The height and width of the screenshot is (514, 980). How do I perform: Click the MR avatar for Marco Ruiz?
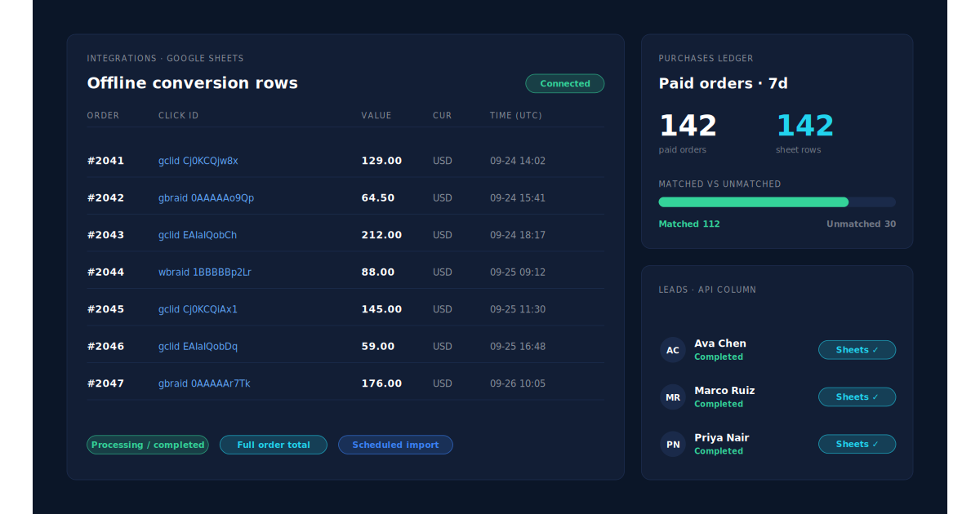point(673,397)
